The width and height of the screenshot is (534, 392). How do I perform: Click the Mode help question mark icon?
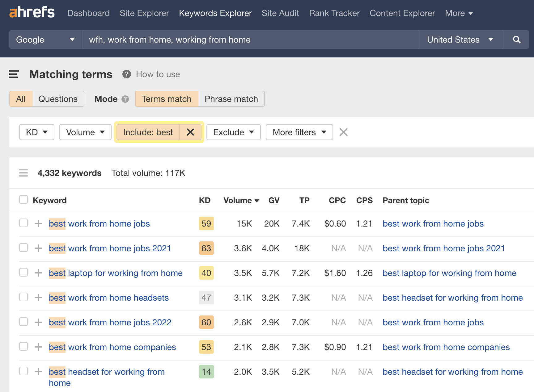point(125,99)
